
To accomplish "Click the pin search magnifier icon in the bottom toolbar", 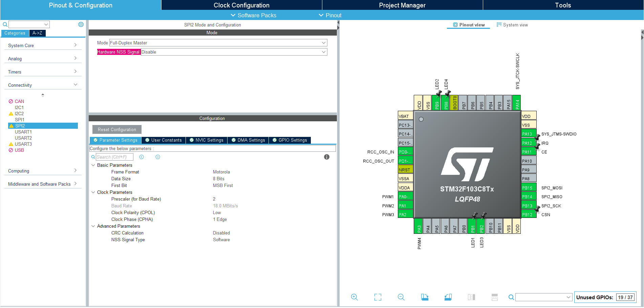I will pyautogui.click(x=511, y=297).
